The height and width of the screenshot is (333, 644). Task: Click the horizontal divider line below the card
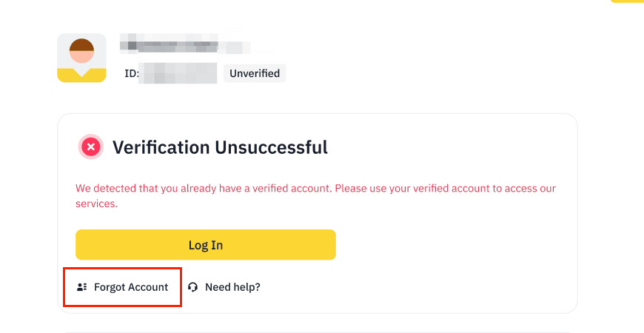click(318, 332)
